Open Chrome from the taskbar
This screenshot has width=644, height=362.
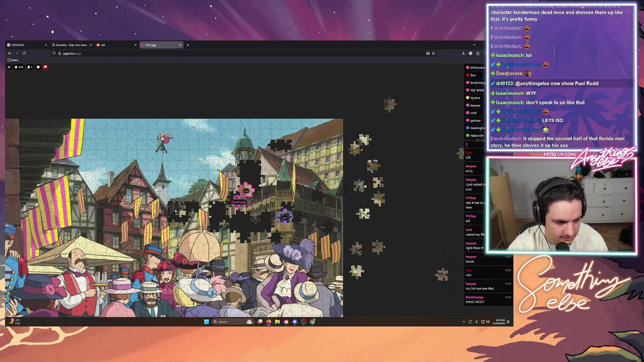(312, 322)
